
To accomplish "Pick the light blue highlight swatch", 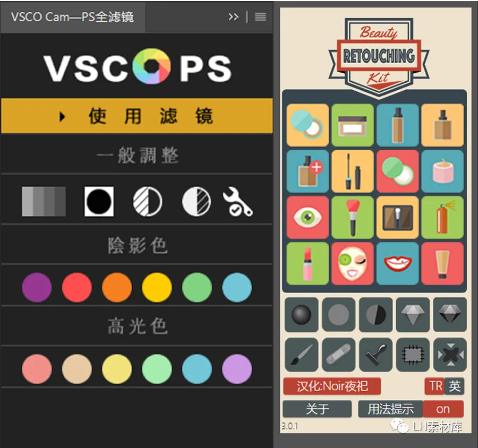I will [197, 369].
